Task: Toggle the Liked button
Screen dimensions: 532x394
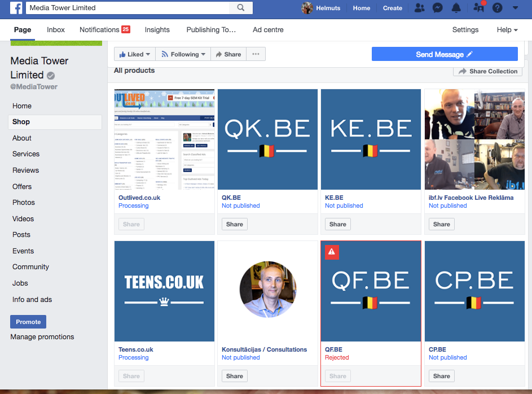Action: click(x=135, y=54)
